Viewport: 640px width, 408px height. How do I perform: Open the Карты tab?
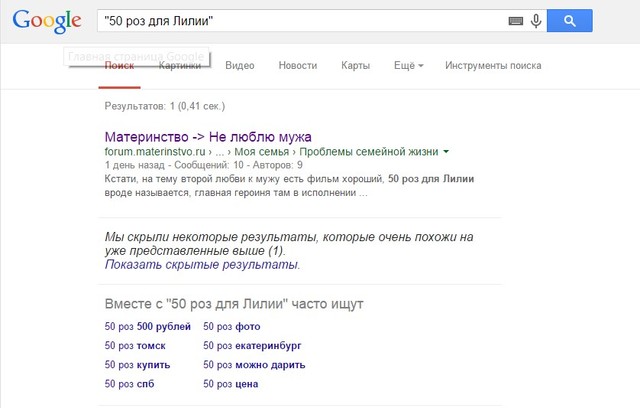tap(356, 66)
